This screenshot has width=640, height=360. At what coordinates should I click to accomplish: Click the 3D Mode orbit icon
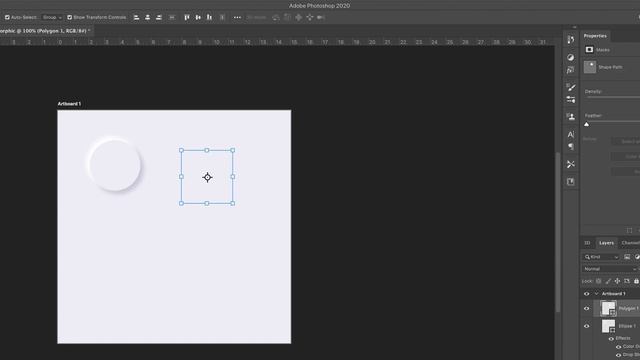tap(276, 18)
